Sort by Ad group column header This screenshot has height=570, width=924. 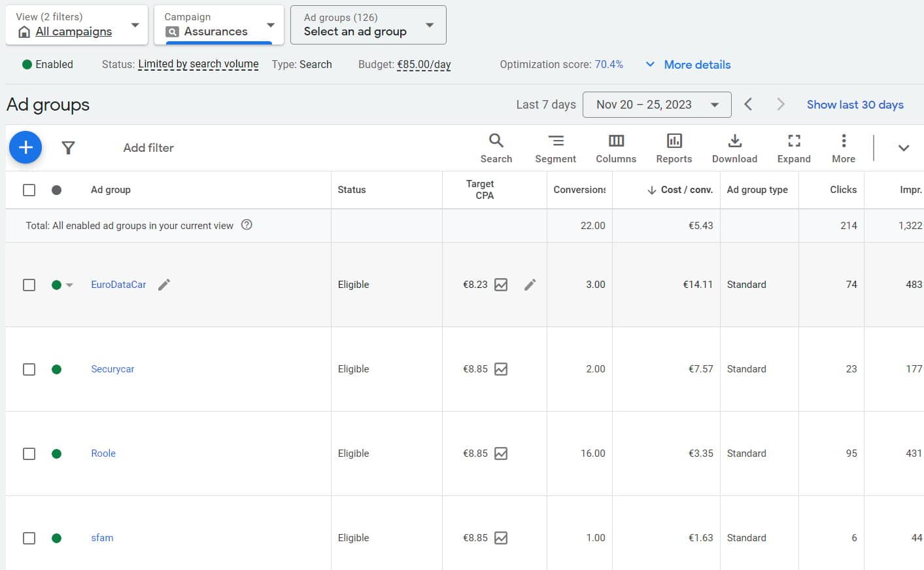(x=111, y=190)
